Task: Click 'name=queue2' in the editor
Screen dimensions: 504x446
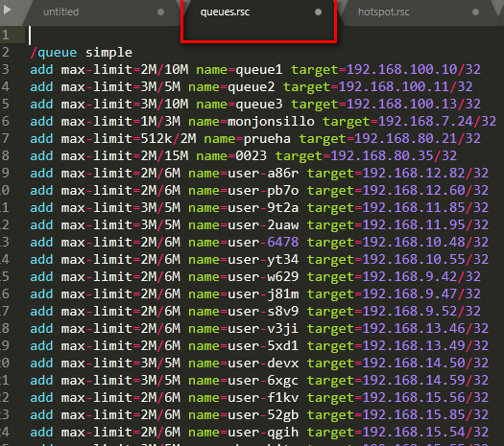Action: point(231,87)
